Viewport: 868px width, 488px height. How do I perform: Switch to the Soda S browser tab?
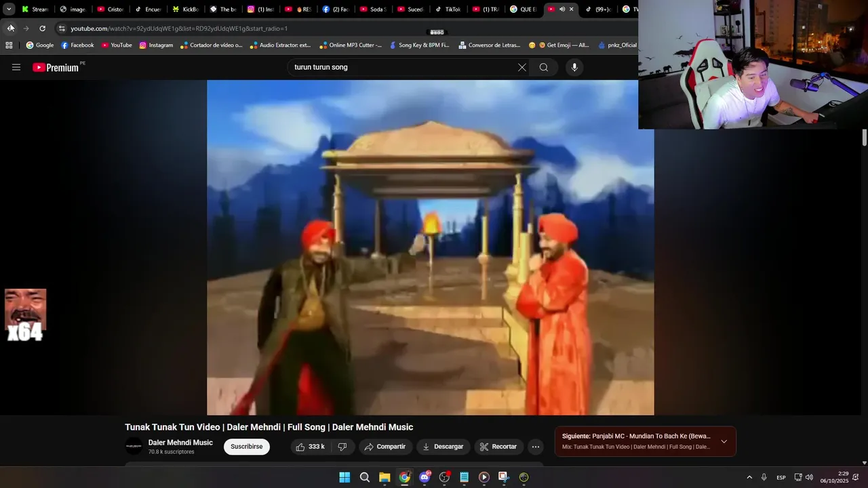372,9
